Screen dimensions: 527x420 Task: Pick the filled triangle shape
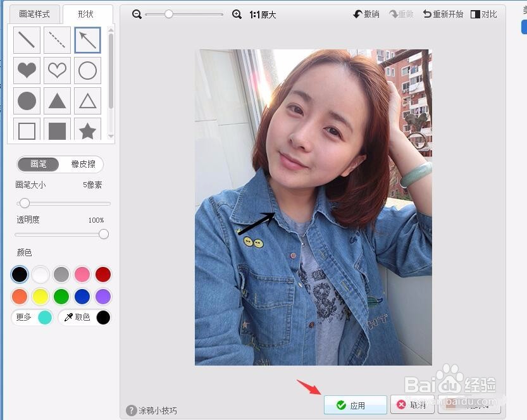(57, 101)
